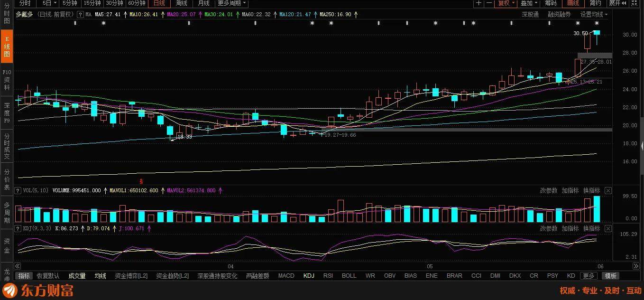Open the 5日 period dropdown
Image resolution: width=644 pixels, height=300 pixels.
(49, 3)
